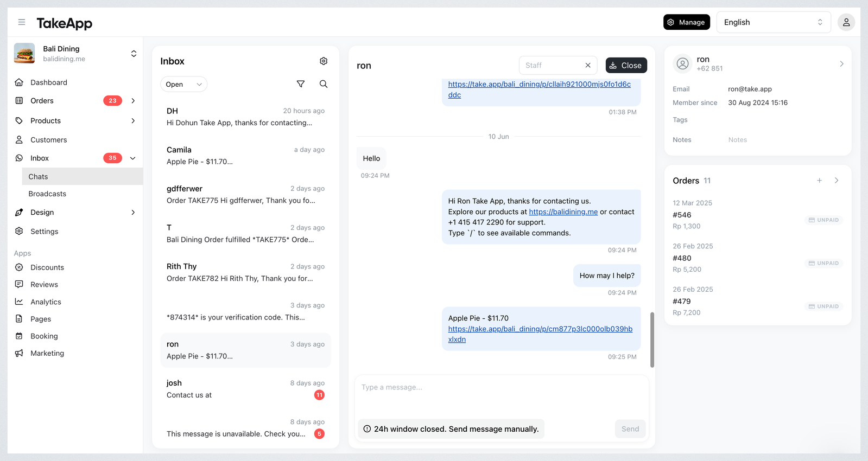Expand ron's contact details chevron
Viewport: 868px width, 461px height.
841,64
